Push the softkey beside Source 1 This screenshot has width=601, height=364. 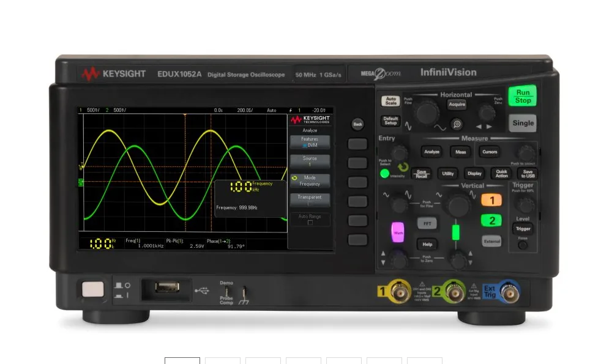357,163
